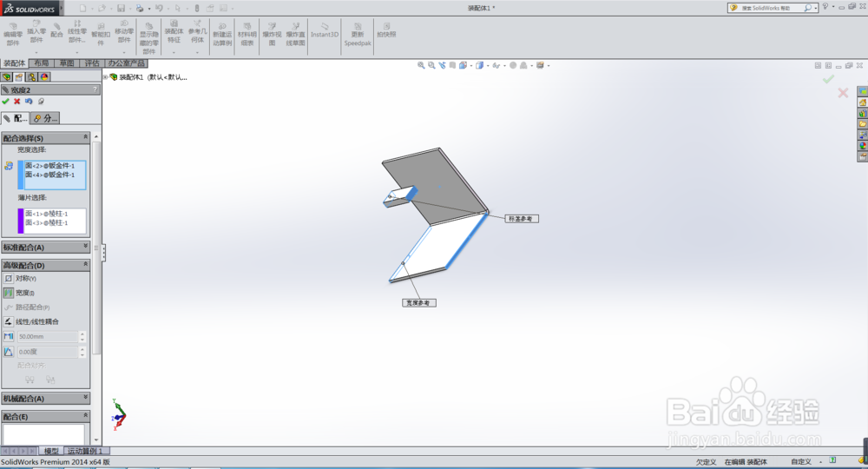Select the Symmetric (对称) advanced mate
This screenshot has height=469, width=868.
(x=21, y=279)
